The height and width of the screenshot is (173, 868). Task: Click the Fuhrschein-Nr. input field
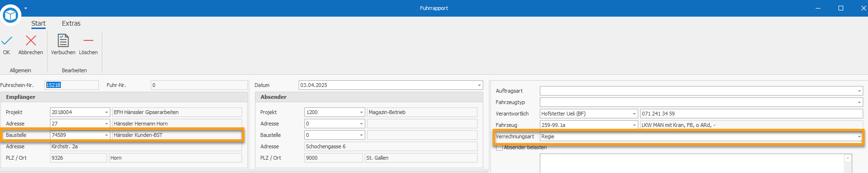pos(71,85)
